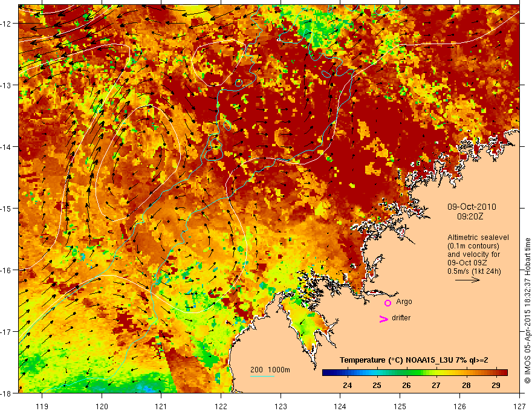Click latitude axis label -17
The image size is (532, 411).
pos(7,332)
